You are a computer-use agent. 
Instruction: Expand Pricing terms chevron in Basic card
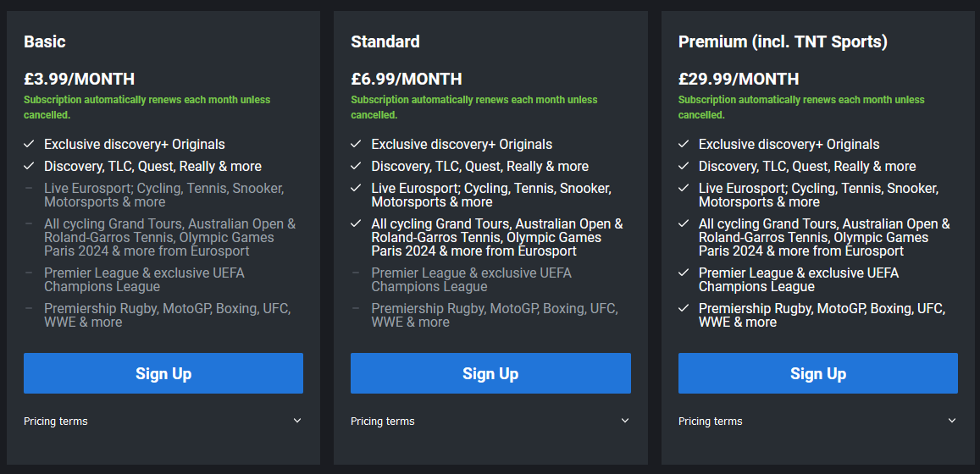pyautogui.click(x=297, y=421)
